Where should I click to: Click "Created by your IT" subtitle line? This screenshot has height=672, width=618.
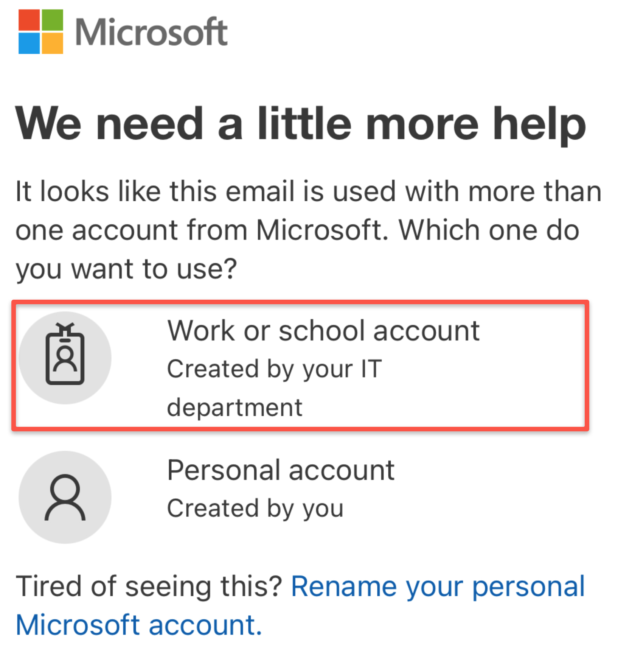click(274, 369)
